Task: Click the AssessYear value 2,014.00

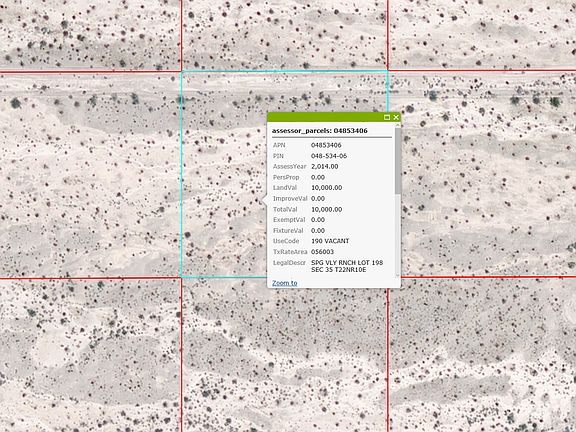Action: click(325, 166)
